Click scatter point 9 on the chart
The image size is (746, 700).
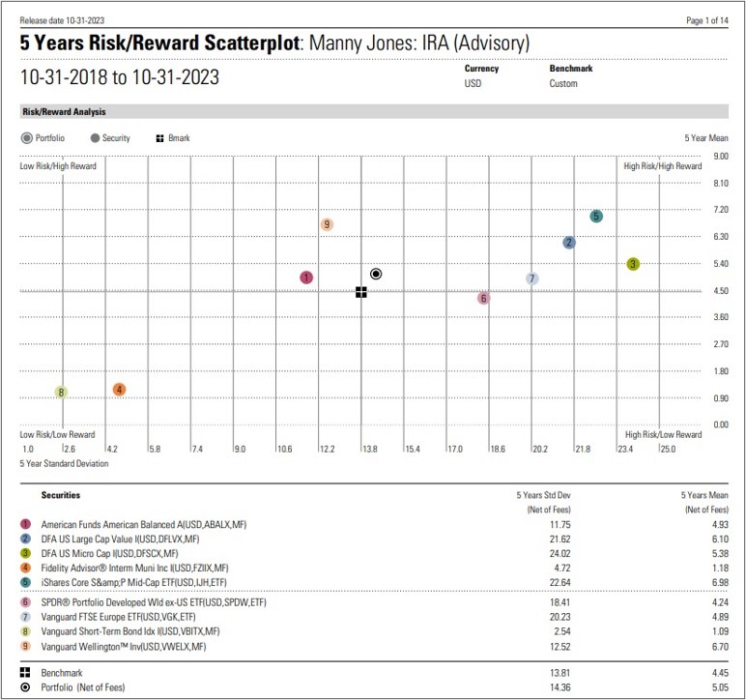(327, 224)
